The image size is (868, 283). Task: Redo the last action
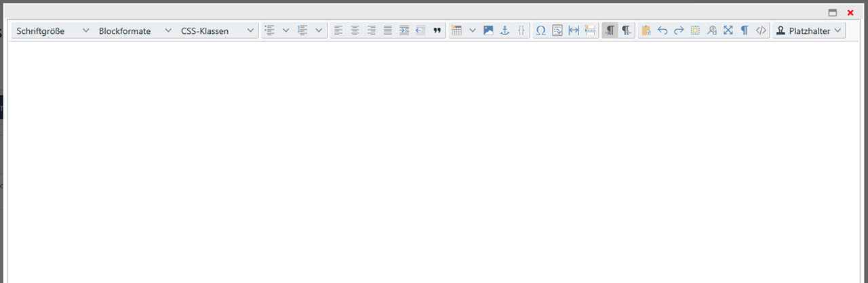click(x=679, y=30)
